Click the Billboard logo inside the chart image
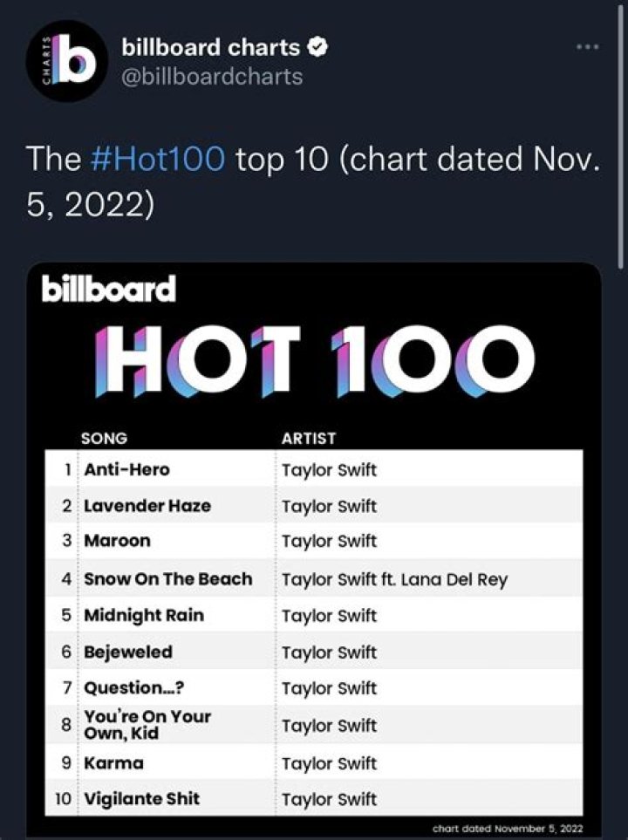The width and height of the screenshot is (628, 840). tap(108, 289)
